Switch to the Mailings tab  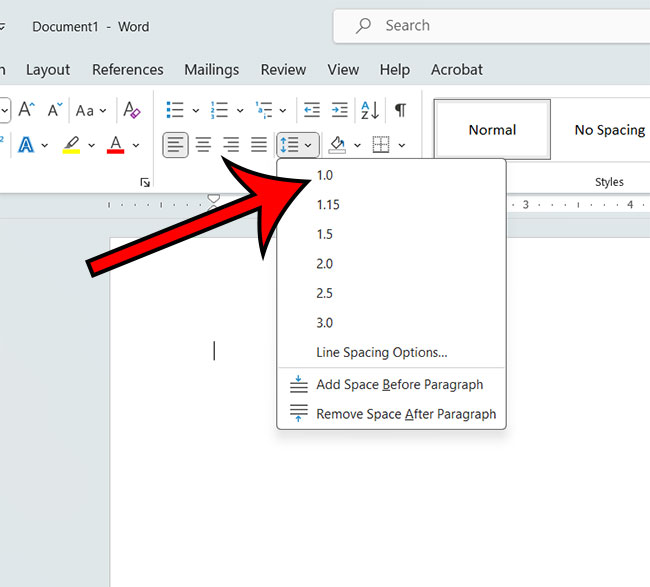(212, 70)
